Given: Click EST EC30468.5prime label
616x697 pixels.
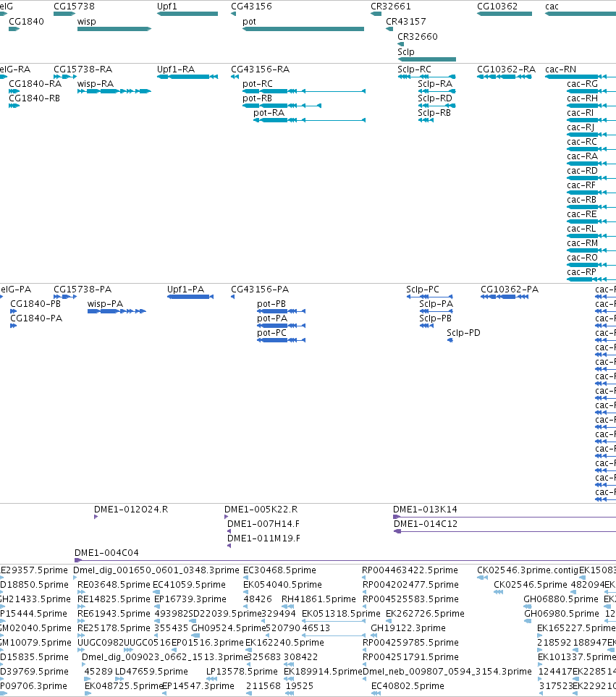Looking at the screenshot, I should pyautogui.click(x=279, y=570).
